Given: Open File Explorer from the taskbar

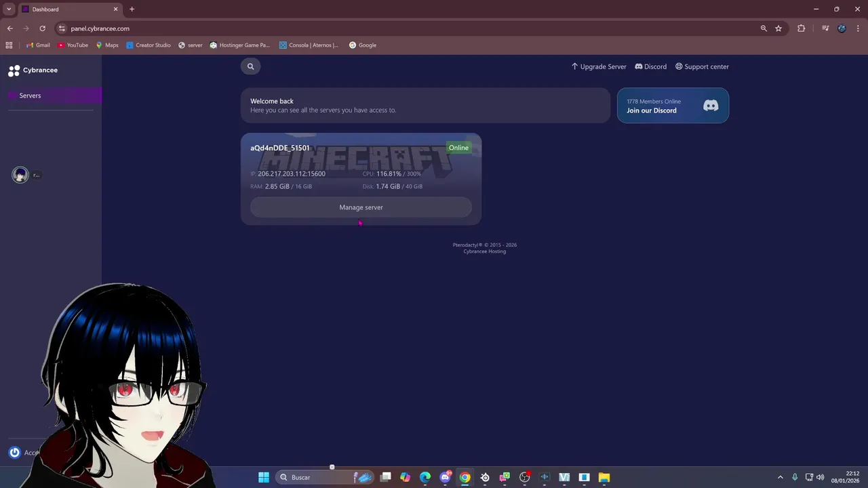Looking at the screenshot, I should 604,477.
